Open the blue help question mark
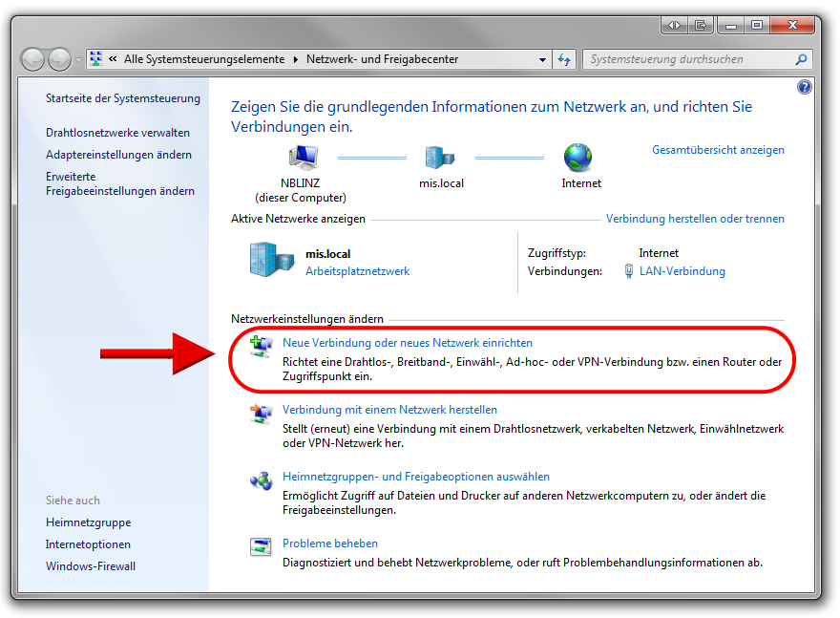Screen dimensions: 840x618 [804, 87]
